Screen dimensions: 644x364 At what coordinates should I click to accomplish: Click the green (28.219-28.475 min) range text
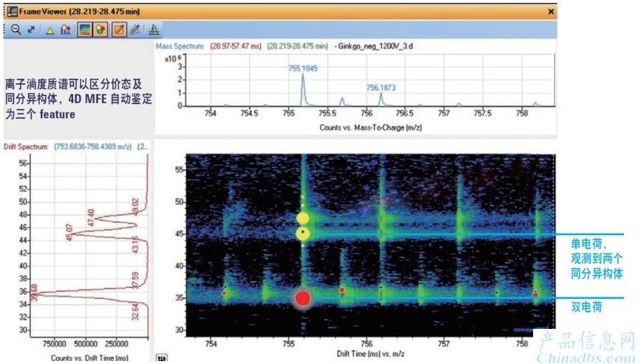pyautogui.click(x=298, y=46)
